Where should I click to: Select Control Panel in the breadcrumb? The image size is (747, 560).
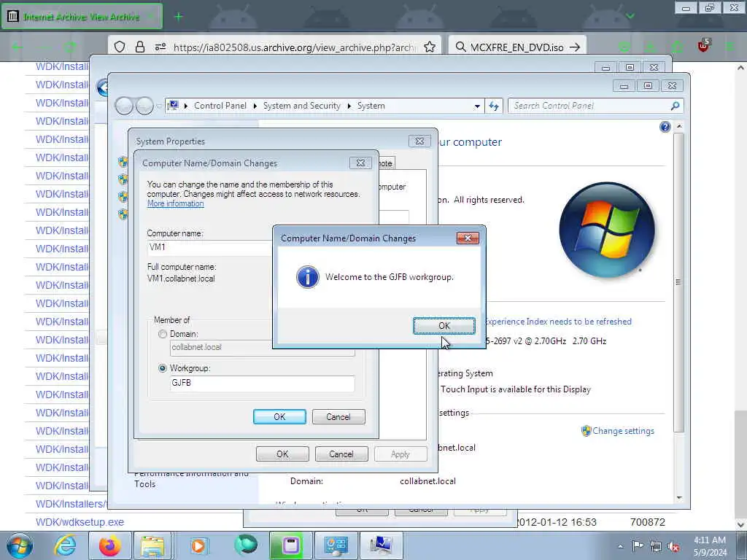pos(220,106)
